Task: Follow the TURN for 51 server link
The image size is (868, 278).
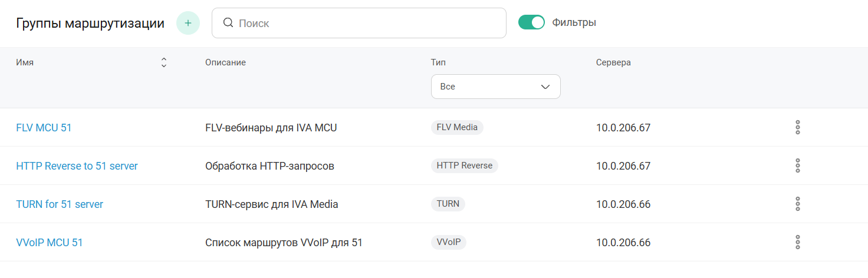Action: click(60, 204)
